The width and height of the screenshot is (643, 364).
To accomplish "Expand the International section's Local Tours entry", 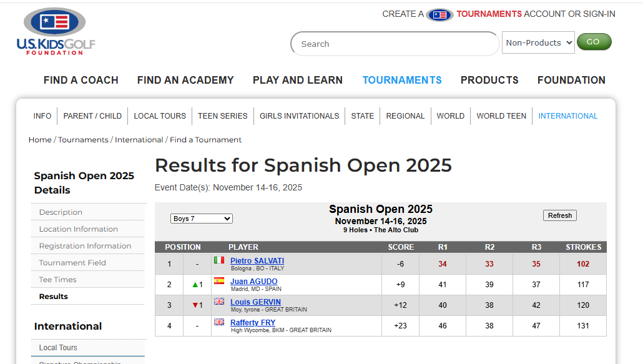I will (x=58, y=347).
